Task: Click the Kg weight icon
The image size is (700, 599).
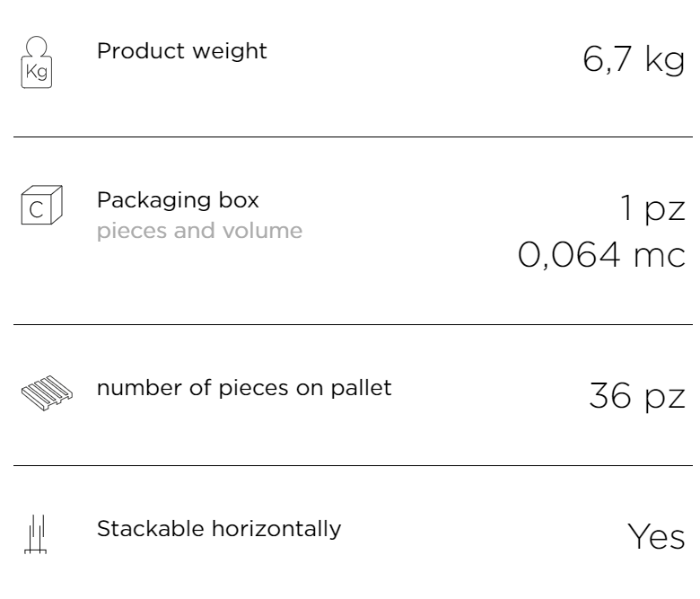Action: tap(37, 62)
